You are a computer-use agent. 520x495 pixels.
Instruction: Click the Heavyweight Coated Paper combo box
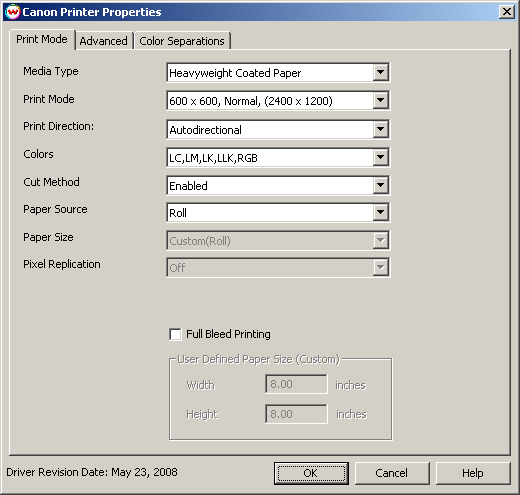point(278,72)
